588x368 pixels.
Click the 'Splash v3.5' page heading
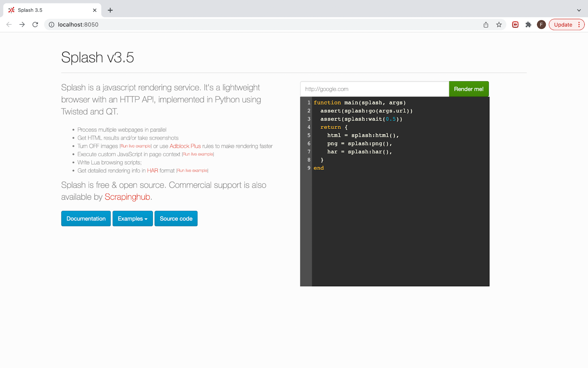tap(97, 57)
